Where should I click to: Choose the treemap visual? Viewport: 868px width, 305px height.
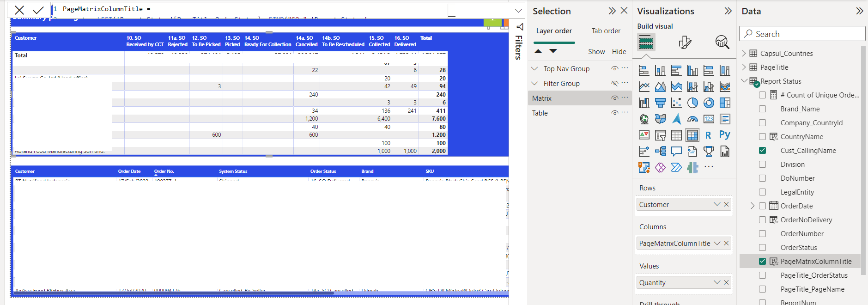(725, 103)
